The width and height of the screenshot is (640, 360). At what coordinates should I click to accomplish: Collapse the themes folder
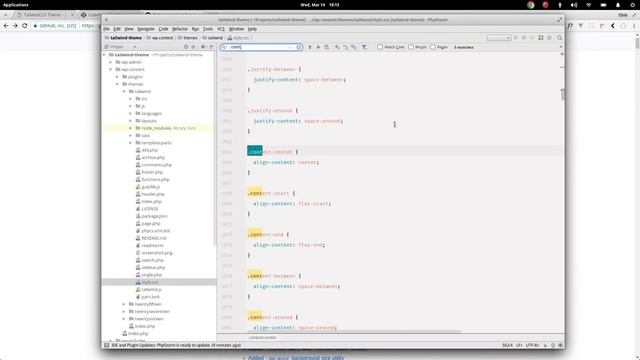[118, 84]
